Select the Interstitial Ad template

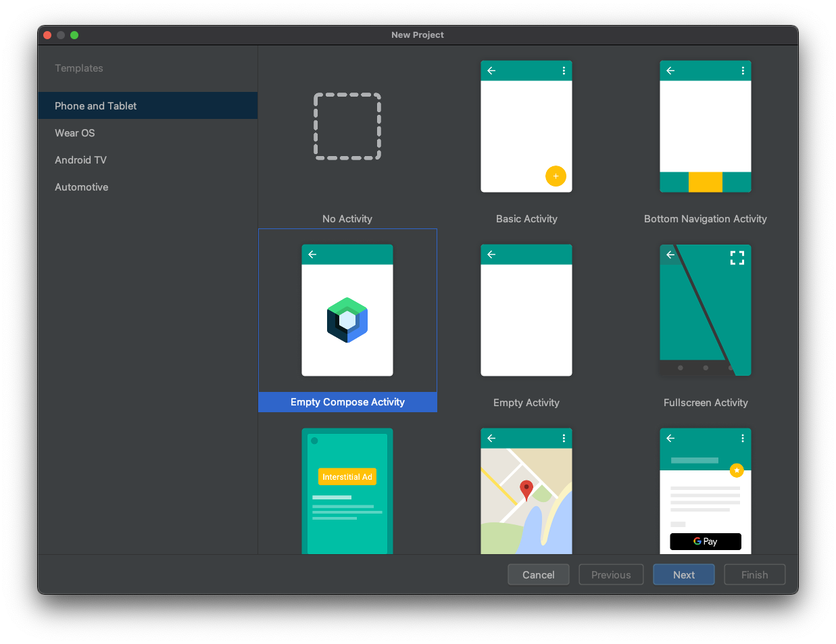coord(347,491)
